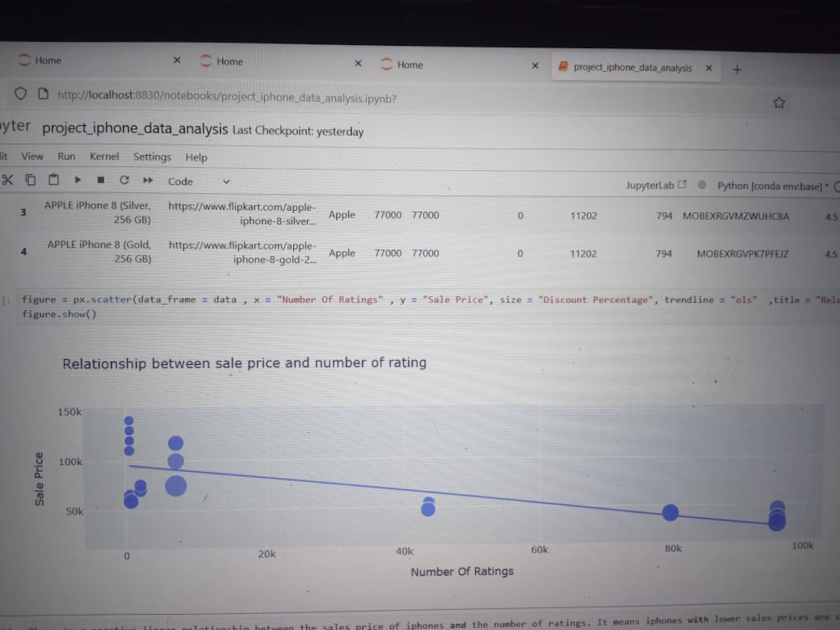The width and height of the screenshot is (840, 630).
Task: Click the Number Of Ratings axis label
Action: (x=462, y=572)
